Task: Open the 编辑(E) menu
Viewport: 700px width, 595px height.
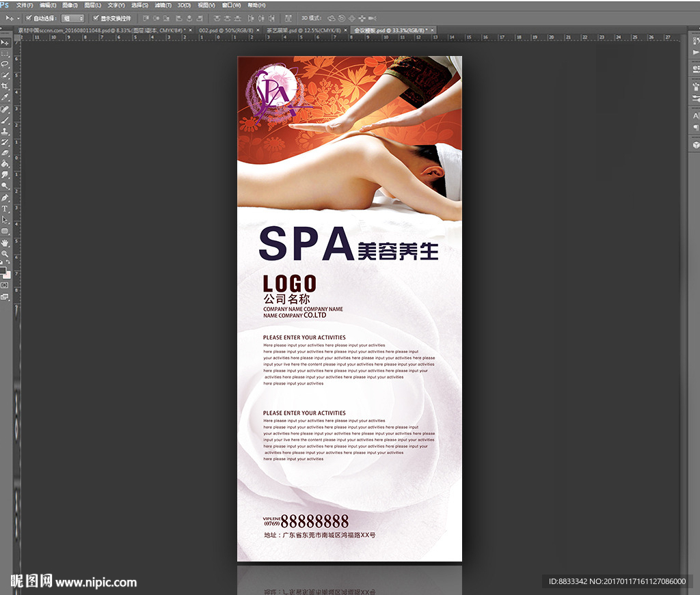Action: tap(48, 5)
